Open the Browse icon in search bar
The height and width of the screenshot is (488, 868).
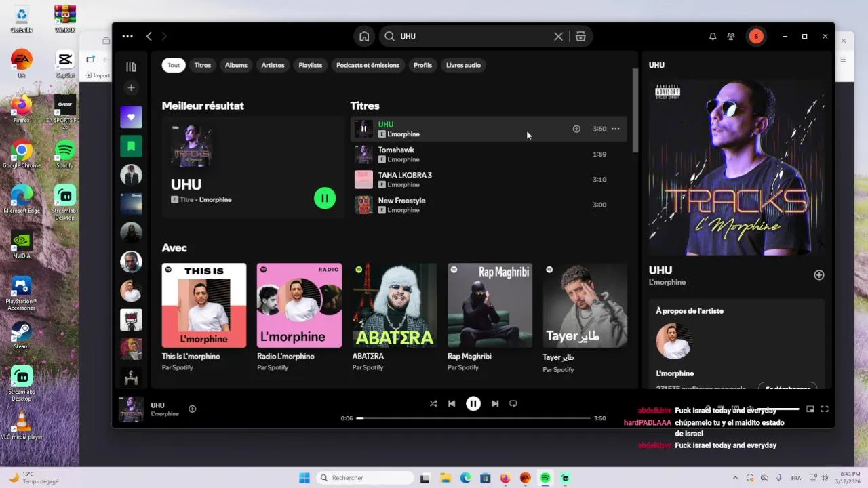click(x=580, y=37)
